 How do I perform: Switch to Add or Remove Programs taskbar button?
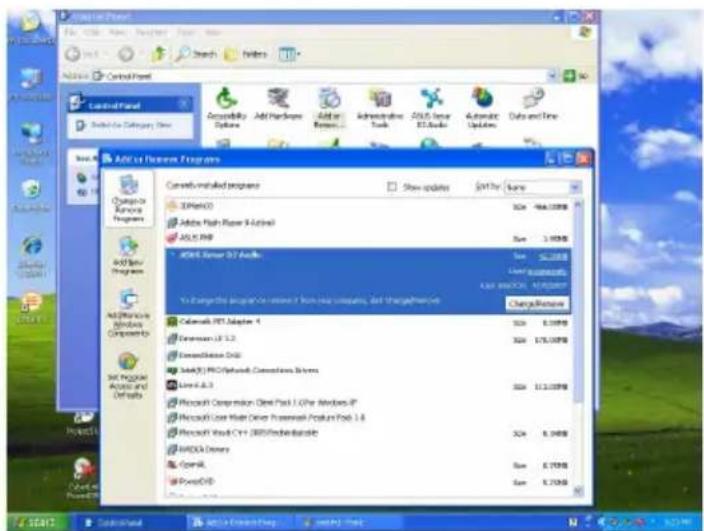pos(240,522)
